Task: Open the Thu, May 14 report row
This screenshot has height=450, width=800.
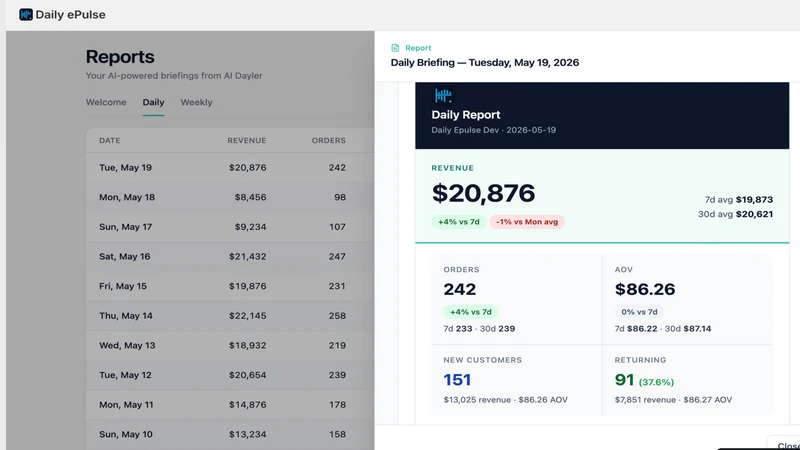Action: click(230, 315)
